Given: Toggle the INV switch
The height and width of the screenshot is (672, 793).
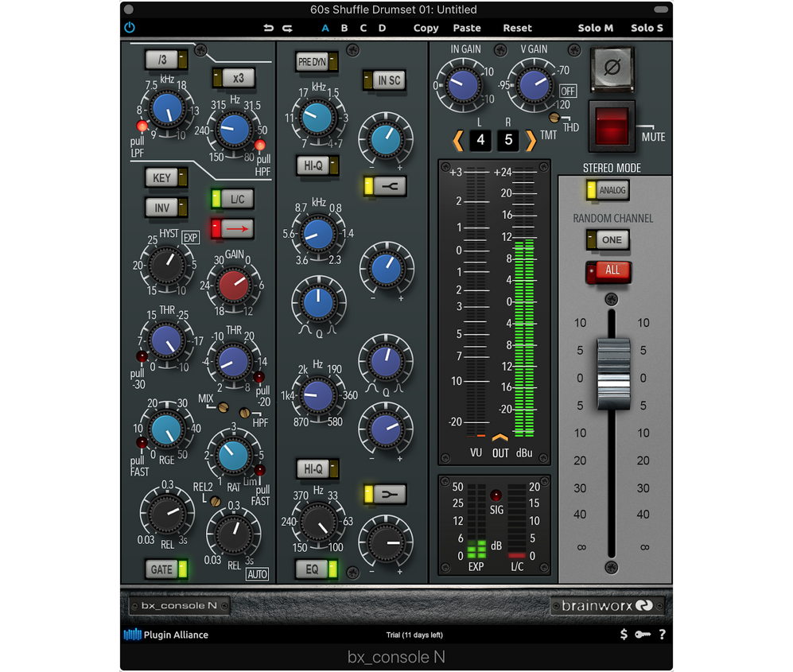Looking at the screenshot, I should pyautogui.click(x=166, y=208).
